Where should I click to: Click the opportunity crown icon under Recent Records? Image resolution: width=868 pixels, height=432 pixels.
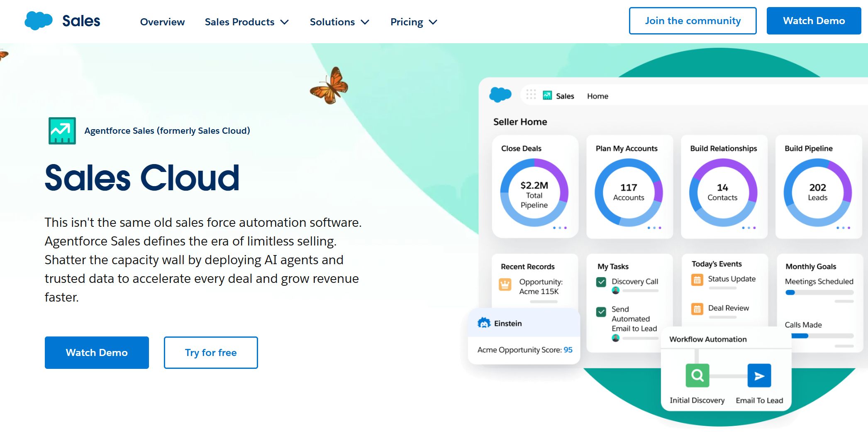click(x=505, y=285)
